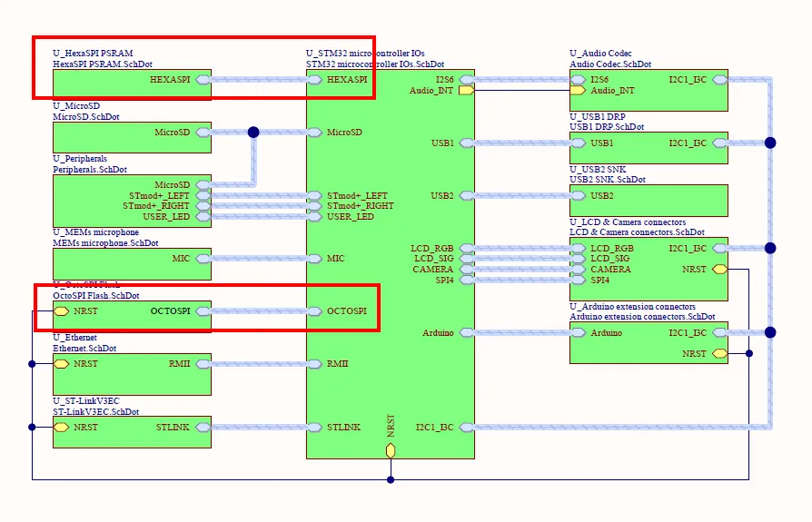This screenshot has width=812, height=522.
Task: Click STLINK port arrow on ST-LinkV3EC sheet
Action: 203,428
